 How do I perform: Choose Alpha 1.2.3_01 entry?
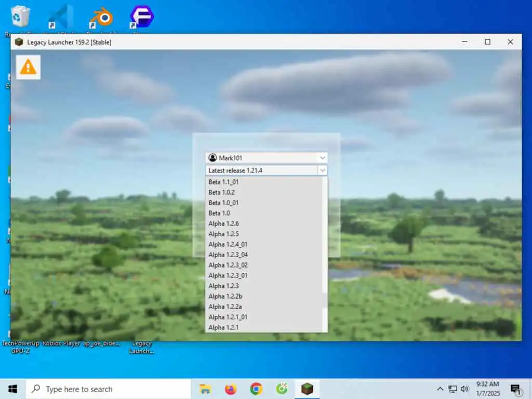pyautogui.click(x=263, y=275)
